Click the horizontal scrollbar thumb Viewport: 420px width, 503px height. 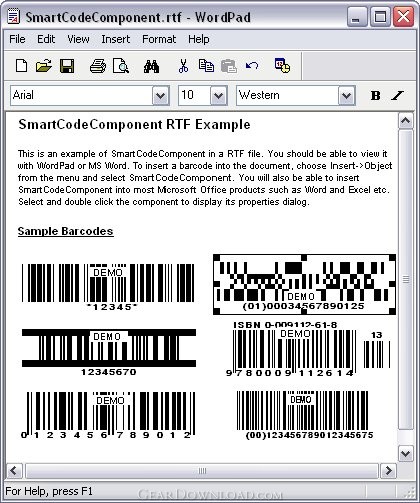coord(202,471)
